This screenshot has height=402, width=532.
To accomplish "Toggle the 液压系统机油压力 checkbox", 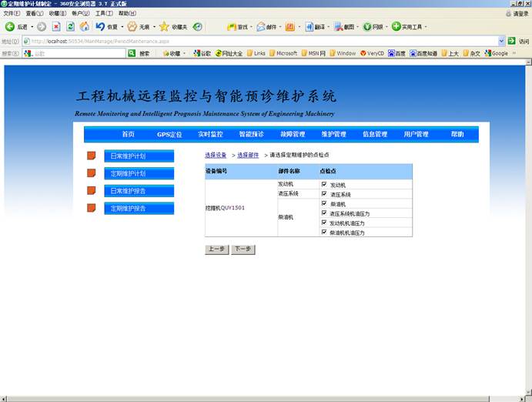I will [x=324, y=213].
